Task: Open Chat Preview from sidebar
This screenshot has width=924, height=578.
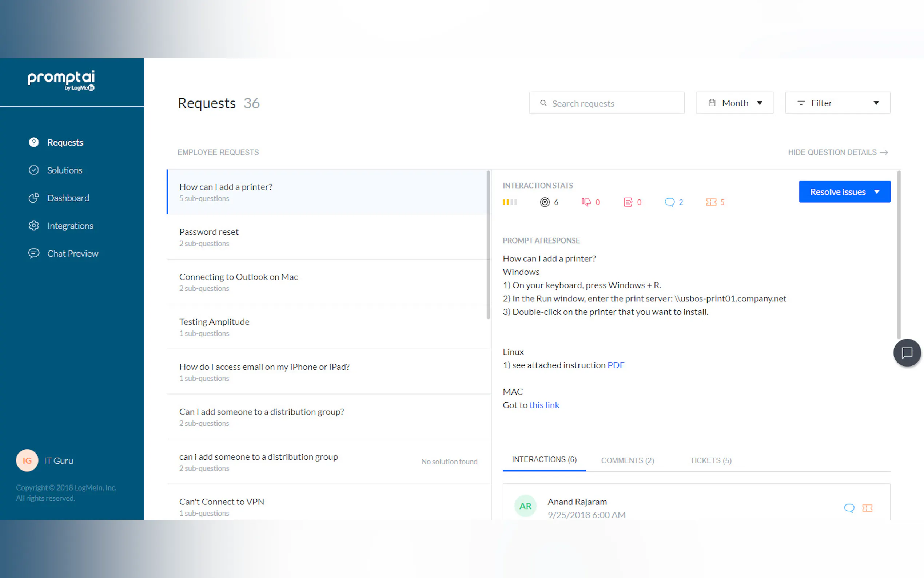Action: coord(73,253)
